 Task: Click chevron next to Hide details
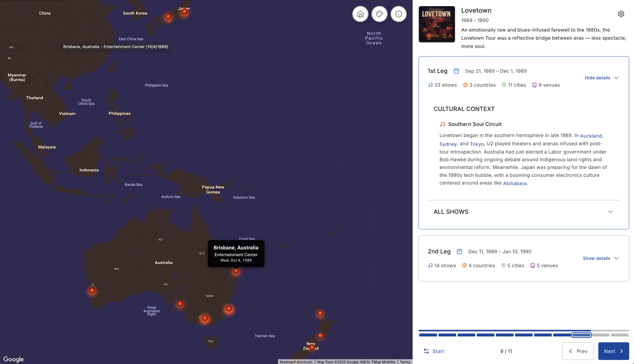616,78
